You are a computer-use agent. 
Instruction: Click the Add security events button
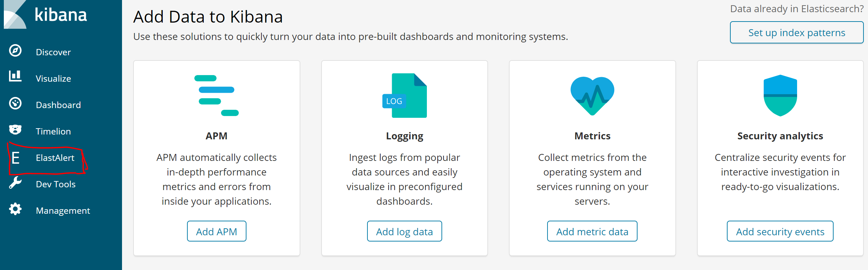click(780, 231)
